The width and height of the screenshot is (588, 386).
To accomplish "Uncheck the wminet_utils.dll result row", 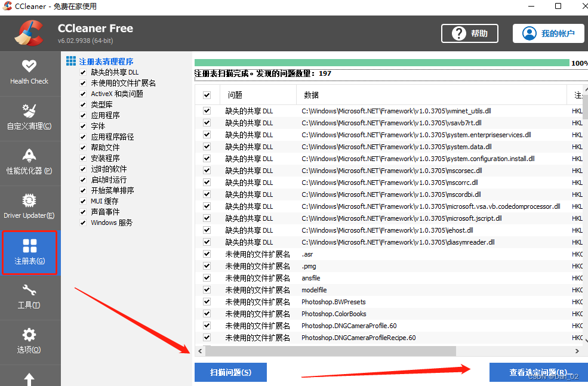I will coord(207,111).
